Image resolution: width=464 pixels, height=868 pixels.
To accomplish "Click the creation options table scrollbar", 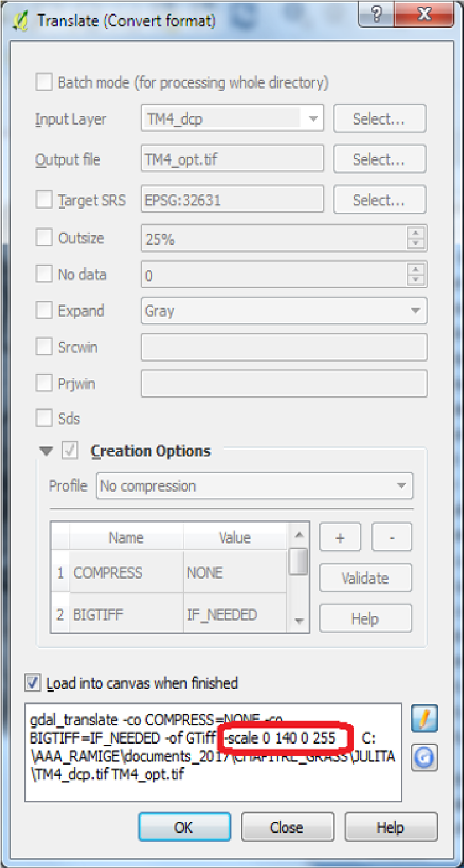I will [299, 577].
